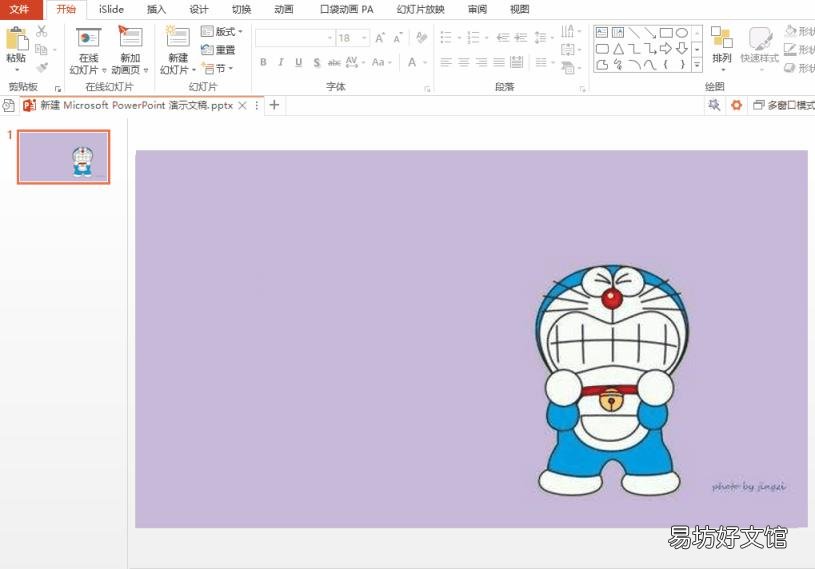Screen dimensions: 815x569
Task: Click the 新建幻灯片 new slide icon
Action: [x=177, y=37]
